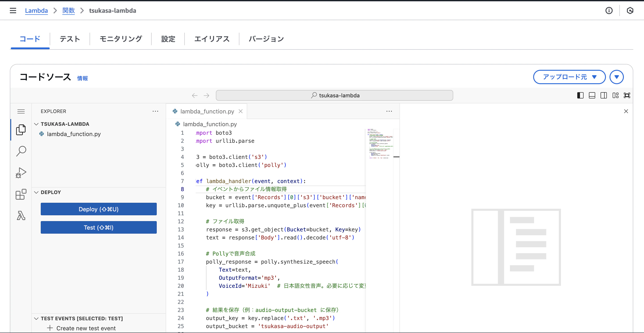Open the アップロード元 dropdown

coord(569,77)
